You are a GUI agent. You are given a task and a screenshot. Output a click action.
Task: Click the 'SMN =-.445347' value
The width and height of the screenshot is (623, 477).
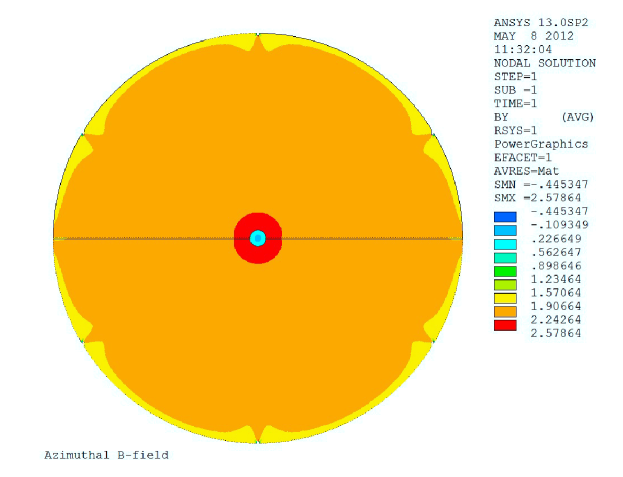point(541,184)
